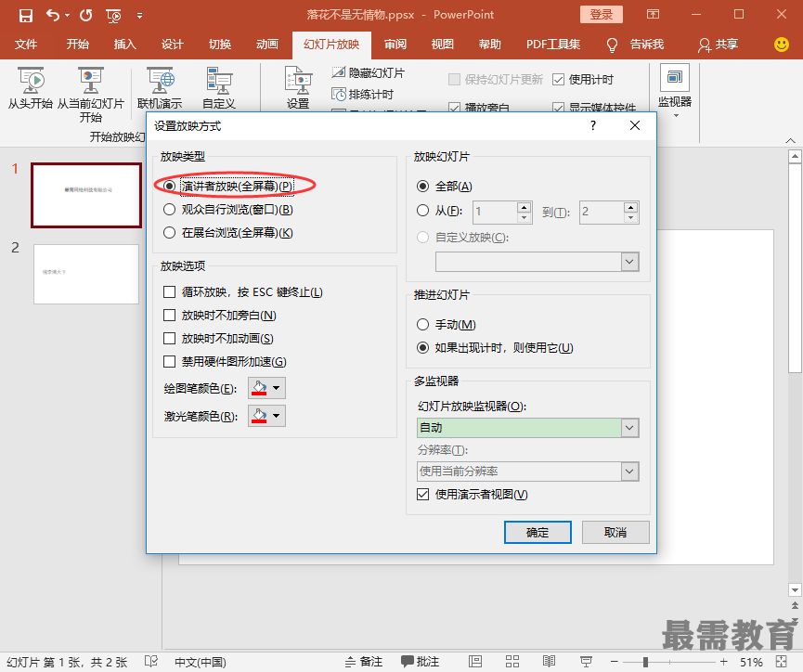
Task: Click 隐藏幻灯片 in the ribbon
Action: pos(368,72)
